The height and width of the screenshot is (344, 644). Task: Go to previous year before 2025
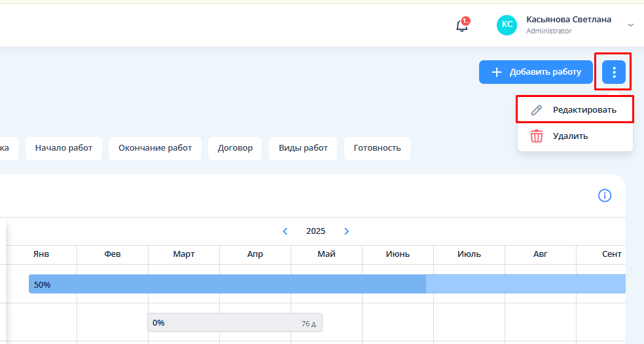tap(285, 231)
